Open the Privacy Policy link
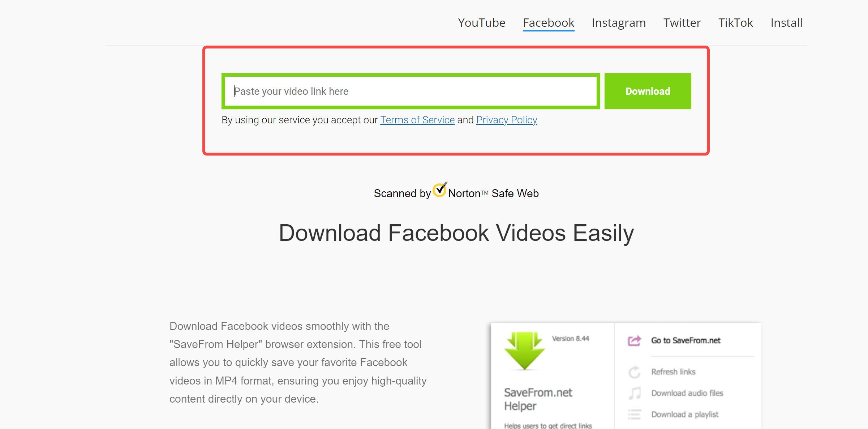 click(x=507, y=120)
